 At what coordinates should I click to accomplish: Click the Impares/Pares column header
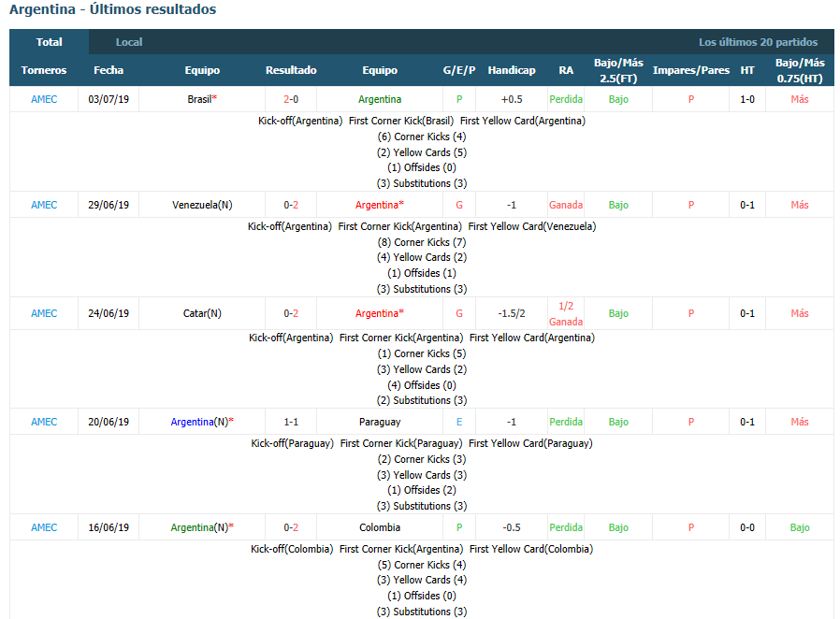pyautogui.click(x=691, y=70)
